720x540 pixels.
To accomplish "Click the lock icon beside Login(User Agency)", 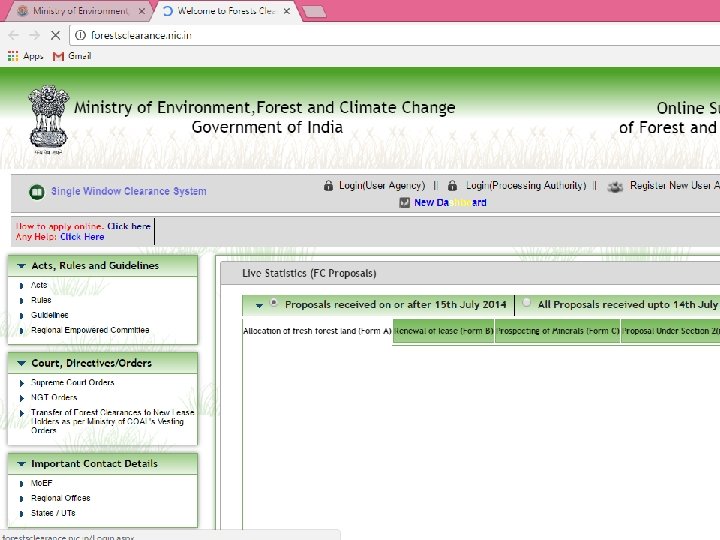I will tap(328, 186).
